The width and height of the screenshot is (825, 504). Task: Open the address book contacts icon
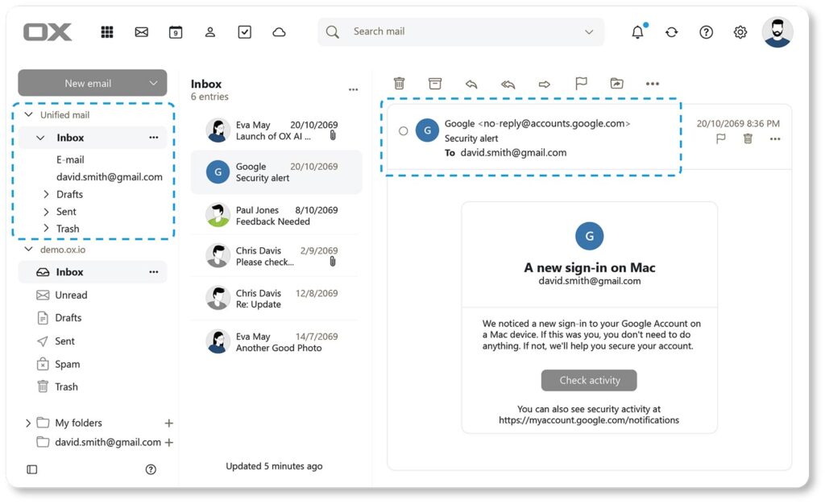[x=209, y=32]
